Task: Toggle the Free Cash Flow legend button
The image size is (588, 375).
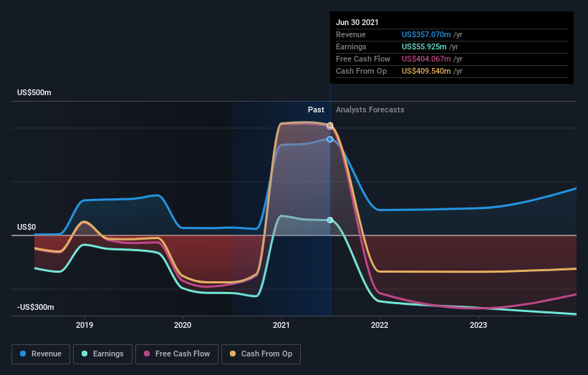Action: (x=177, y=354)
